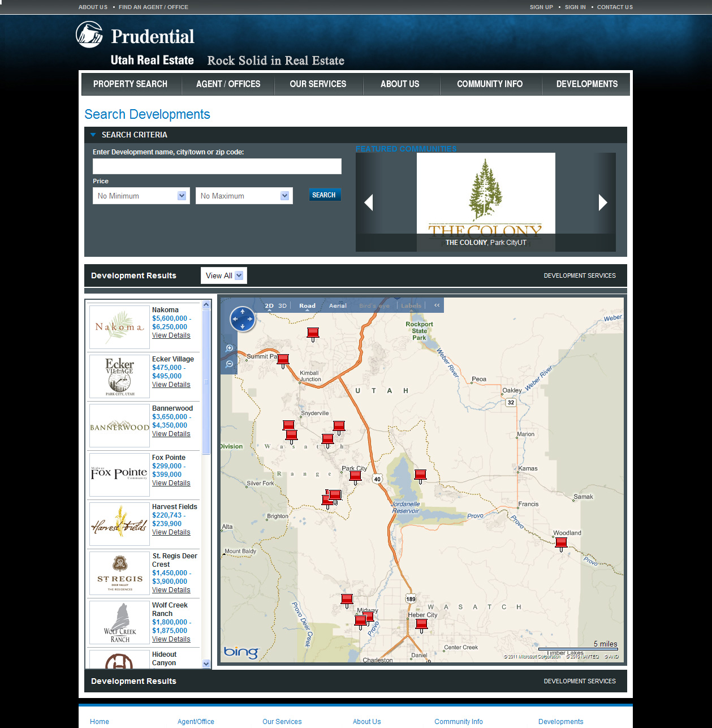
Task: Click the Search button
Action: point(324,195)
